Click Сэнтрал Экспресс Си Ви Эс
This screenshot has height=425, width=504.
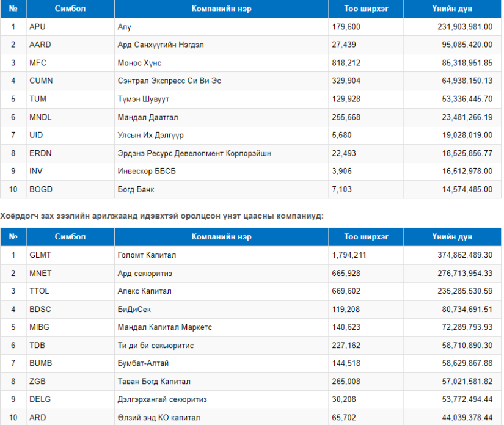pyautogui.click(x=169, y=81)
